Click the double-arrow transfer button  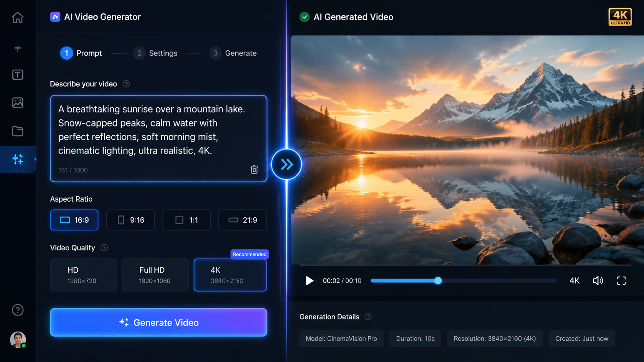pos(287,165)
